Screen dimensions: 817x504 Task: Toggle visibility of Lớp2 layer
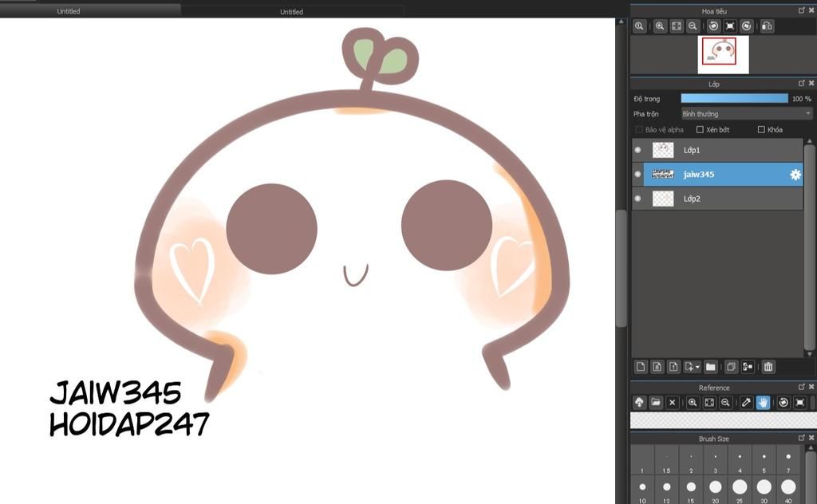[x=637, y=199]
